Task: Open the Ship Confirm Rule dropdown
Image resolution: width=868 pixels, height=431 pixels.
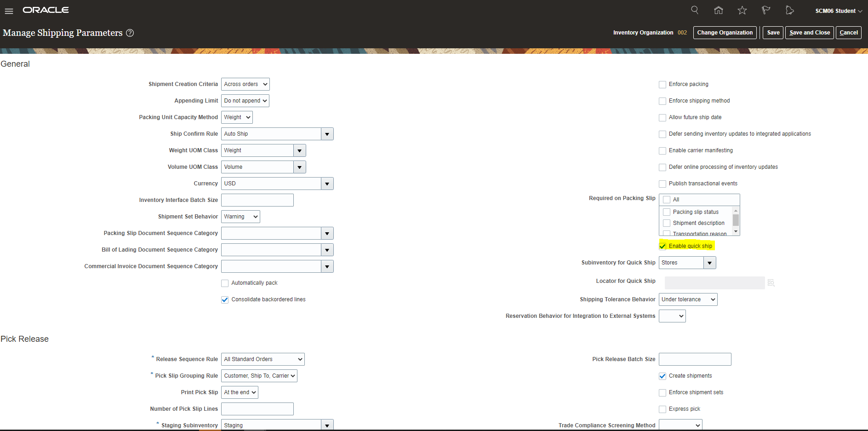Action: coord(327,133)
